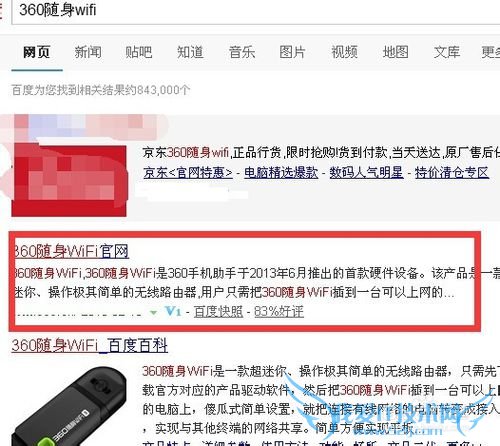Click the pixelated red JD ad image
The image size is (500, 446).
(x=69, y=180)
